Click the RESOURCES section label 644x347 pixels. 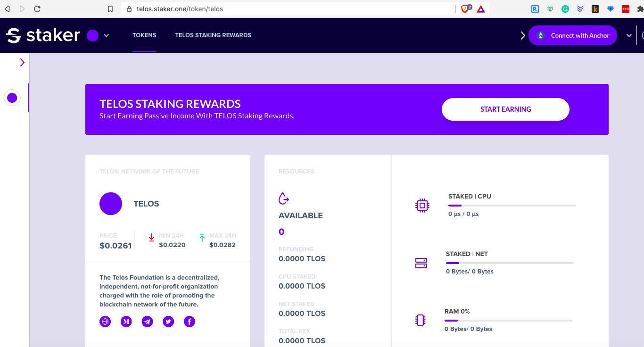pyautogui.click(x=296, y=172)
